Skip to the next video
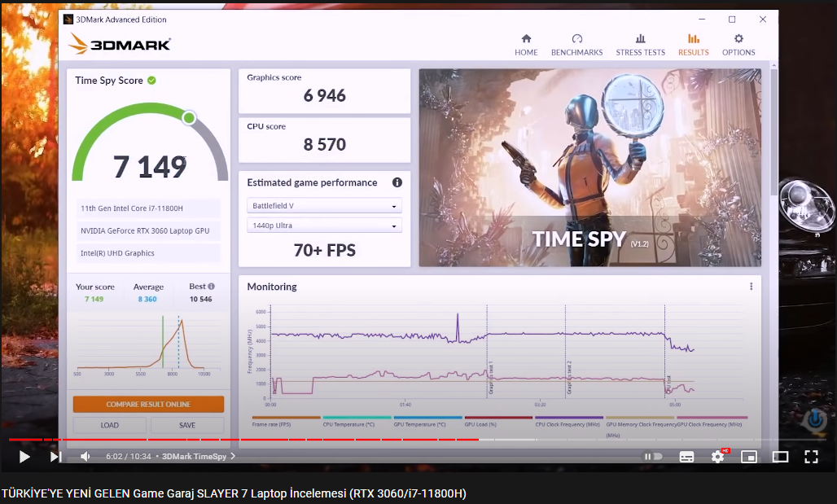 click(55, 457)
